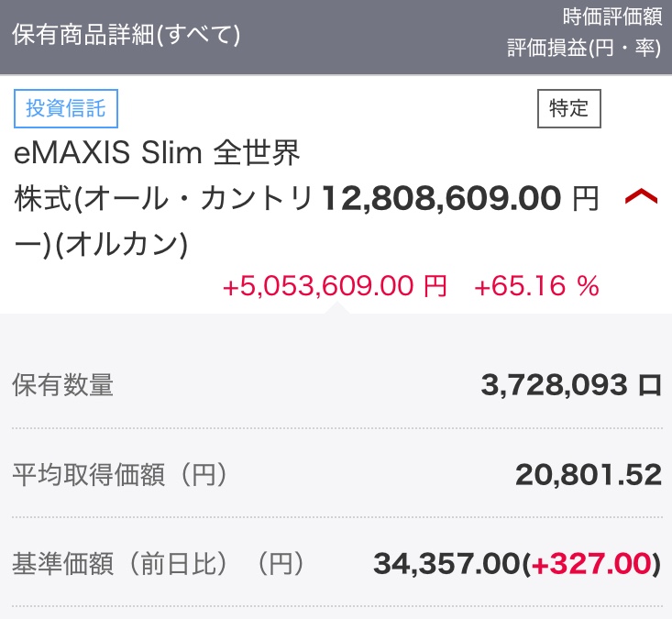This screenshot has width=672, height=619.
Task: Select the 3,728,093 口 holding quantity
Action: point(570,386)
